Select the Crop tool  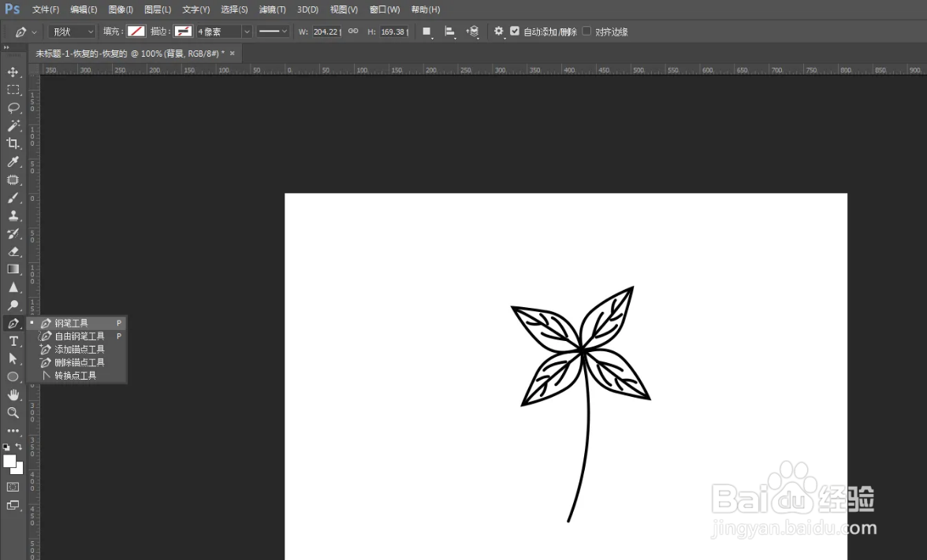point(13,143)
